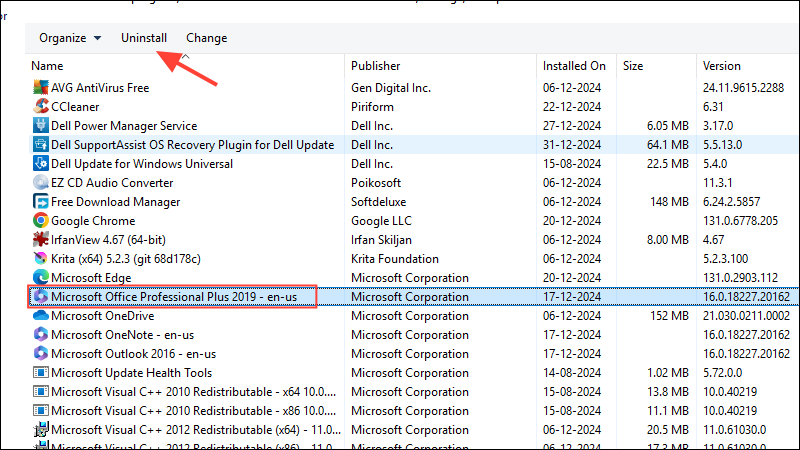
Task: Select IrfanView 4.67 (64-bit) entry
Action: (x=108, y=240)
